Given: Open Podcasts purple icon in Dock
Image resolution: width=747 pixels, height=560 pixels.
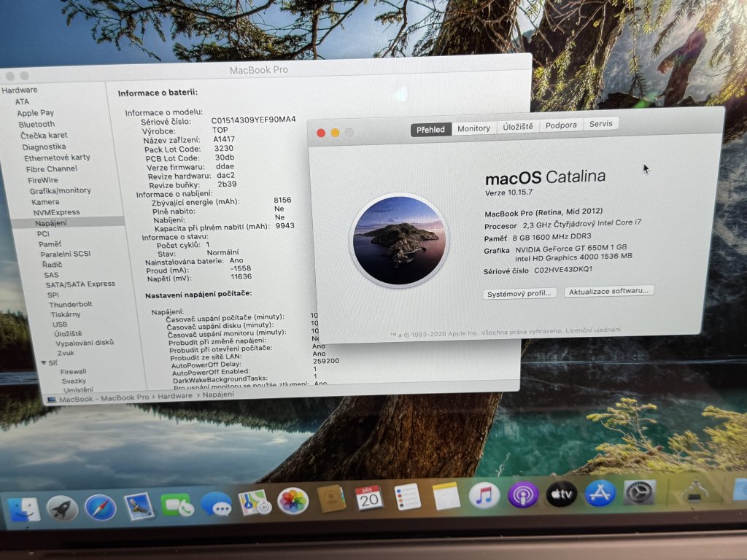Looking at the screenshot, I should (523, 494).
